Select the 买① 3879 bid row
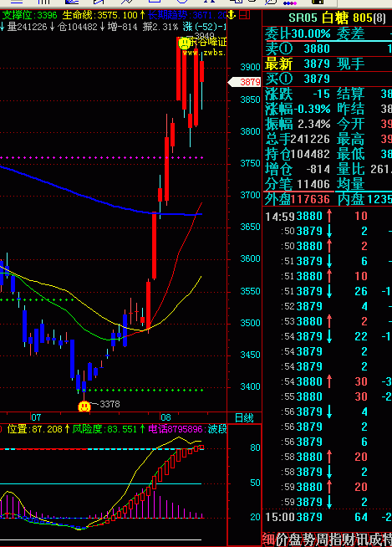The width and height of the screenshot is (392, 547). pos(327,79)
